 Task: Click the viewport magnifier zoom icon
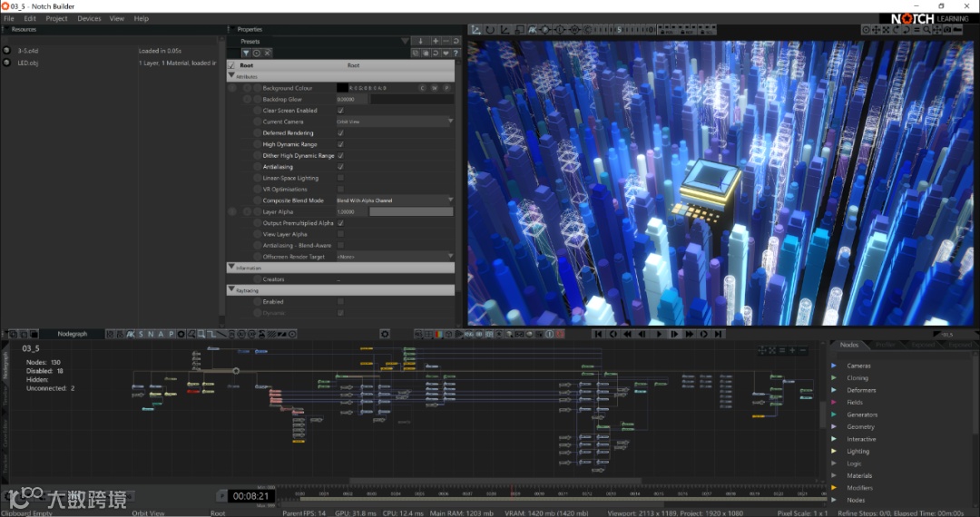coord(927,29)
